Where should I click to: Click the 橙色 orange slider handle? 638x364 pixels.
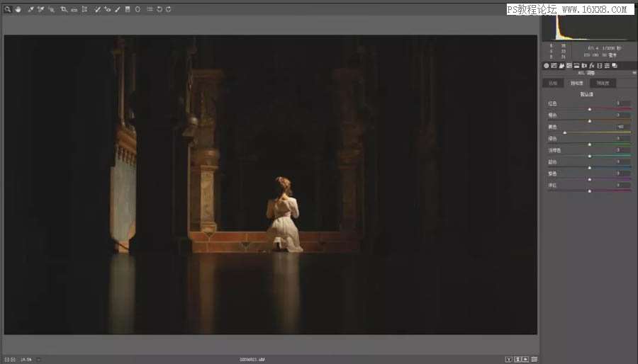point(590,121)
